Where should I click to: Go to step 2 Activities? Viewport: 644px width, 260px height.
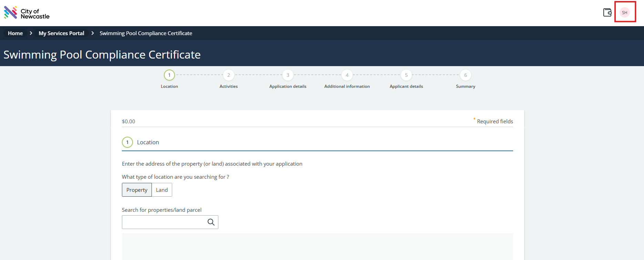[x=228, y=75]
